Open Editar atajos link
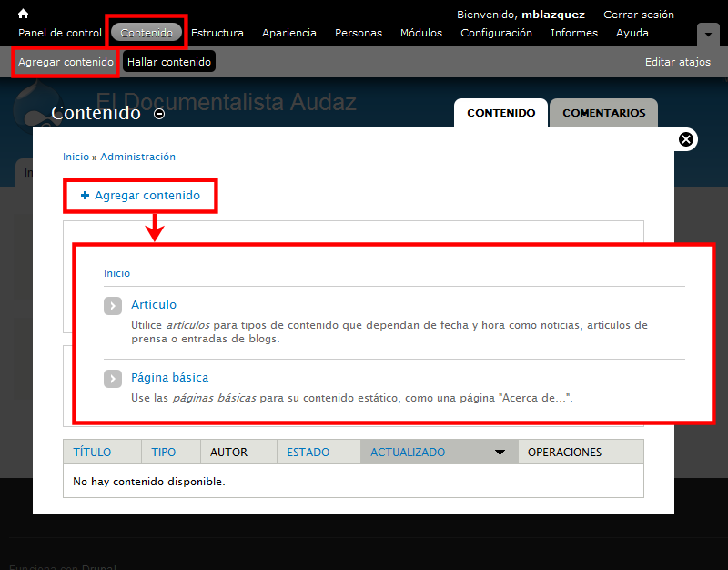Viewport: 728px width, 570px height. [x=678, y=62]
